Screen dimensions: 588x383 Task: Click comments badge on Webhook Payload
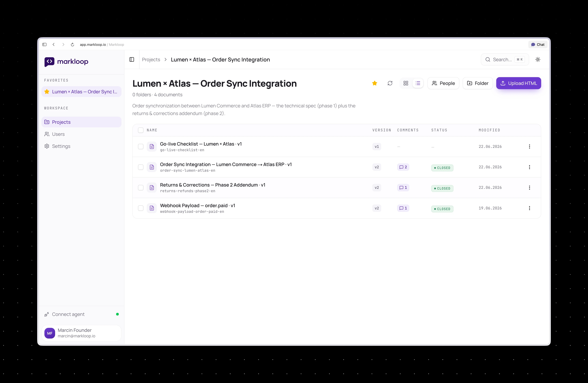coord(403,208)
